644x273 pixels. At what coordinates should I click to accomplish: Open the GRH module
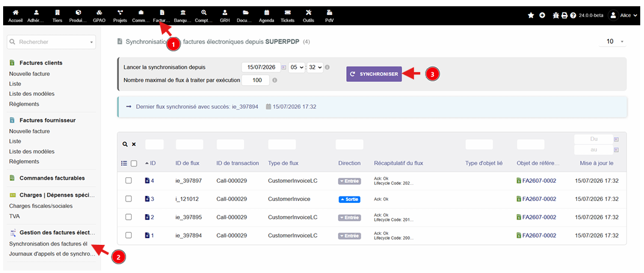point(224,16)
